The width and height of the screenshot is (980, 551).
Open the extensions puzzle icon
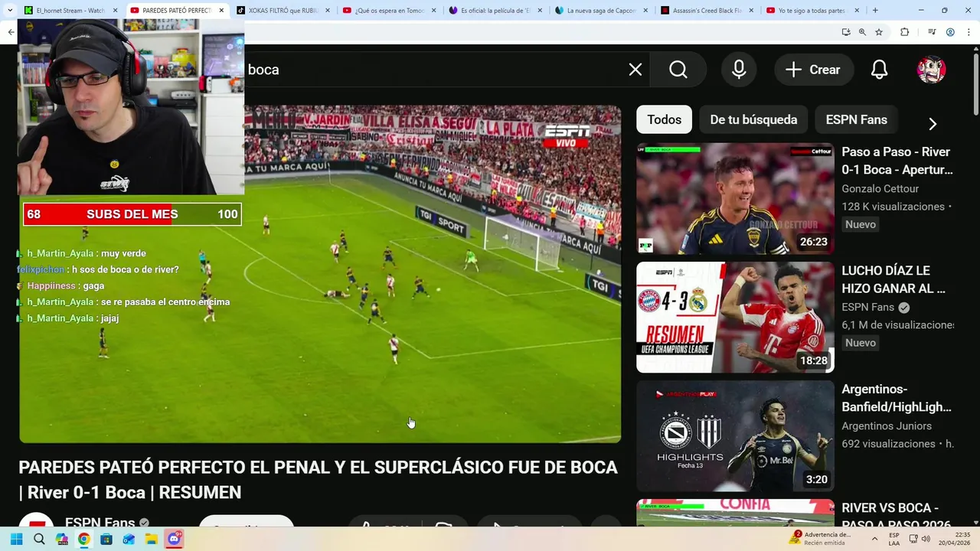904,32
